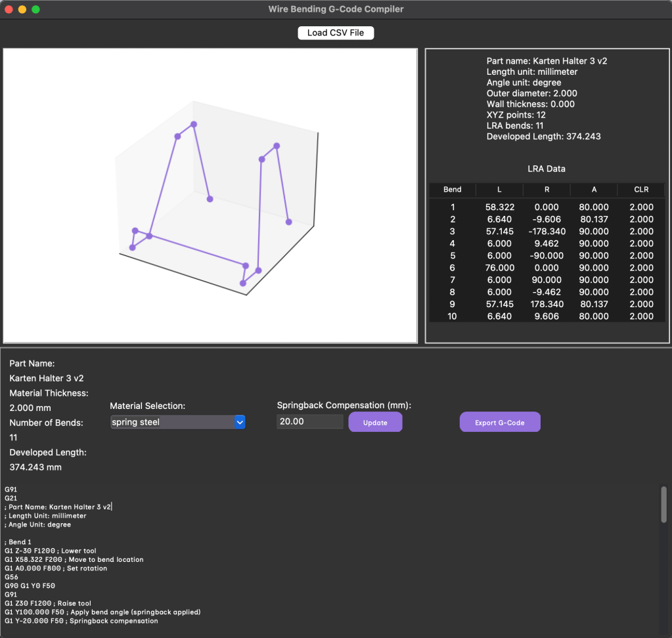Minimize the window with the yellow button
This screenshot has width=672, height=638.
point(22,10)
